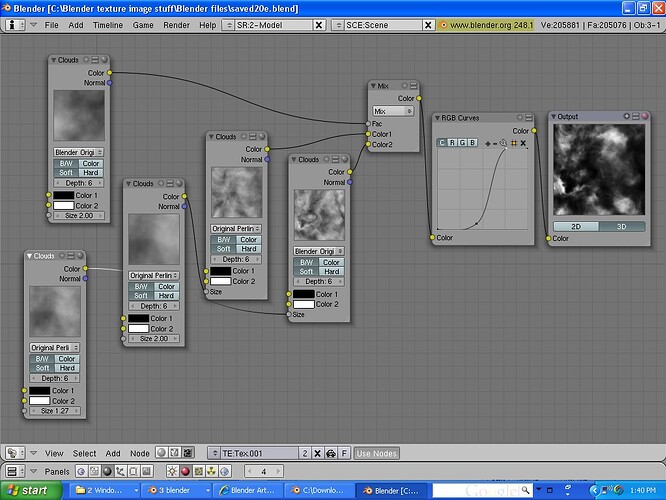
Task: Show Material buttons via red sphere icon
Action: click(x=185, y=471)
